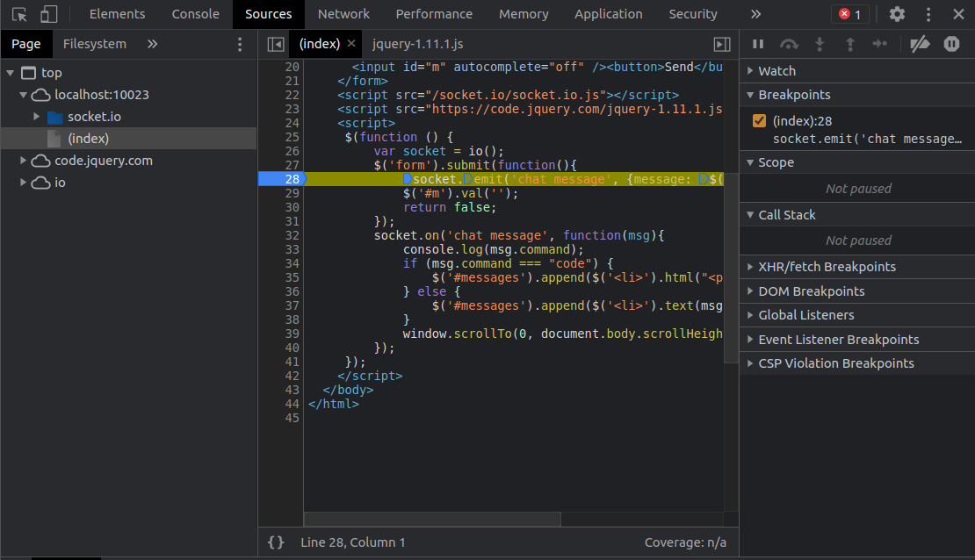Step out of current function
Screen dimensions: 975x560
[850, 44]
